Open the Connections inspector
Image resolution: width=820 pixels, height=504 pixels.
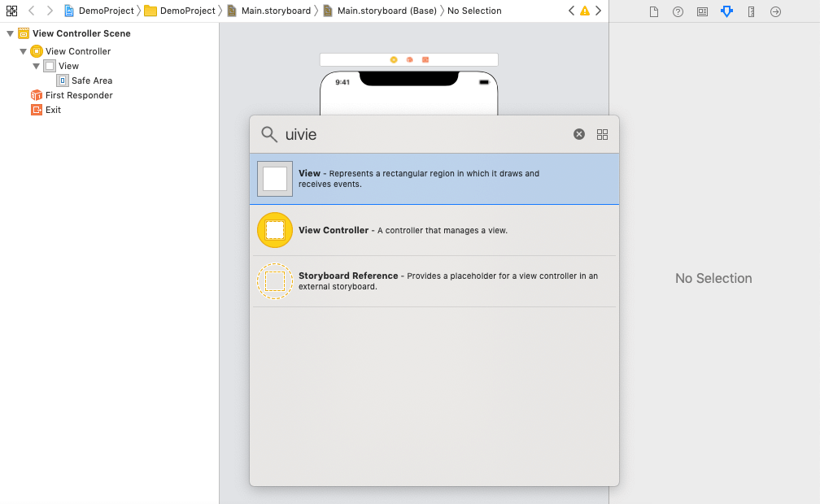tap(774, 11)
